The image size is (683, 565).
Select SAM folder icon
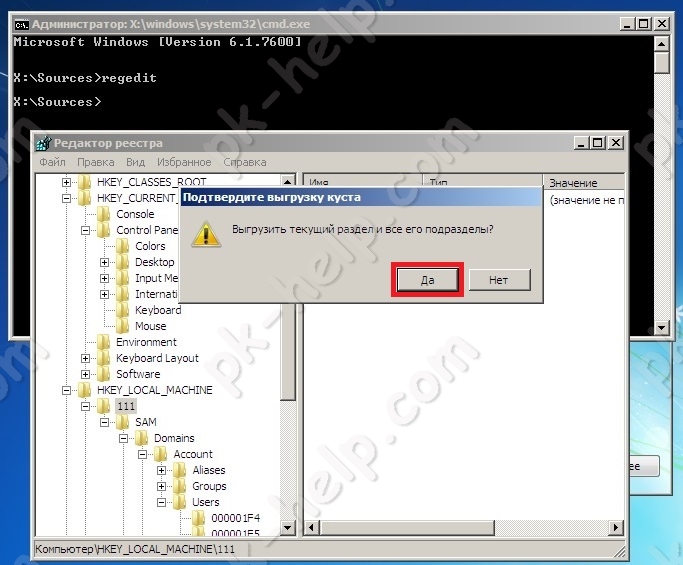122,422
